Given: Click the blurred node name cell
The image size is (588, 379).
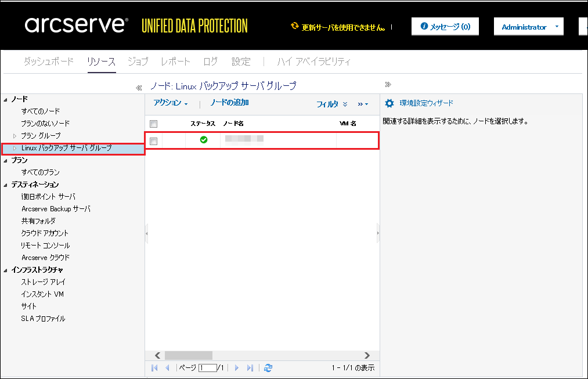Looking at the screenshot, I should 244,139.
